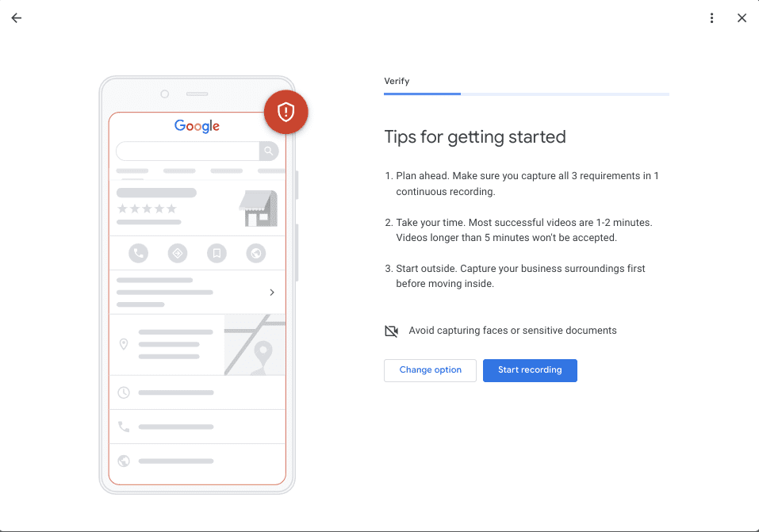Click the round directions icon in mockup
759x532 pixels.
pyautogui.click(x=178, y=253)
